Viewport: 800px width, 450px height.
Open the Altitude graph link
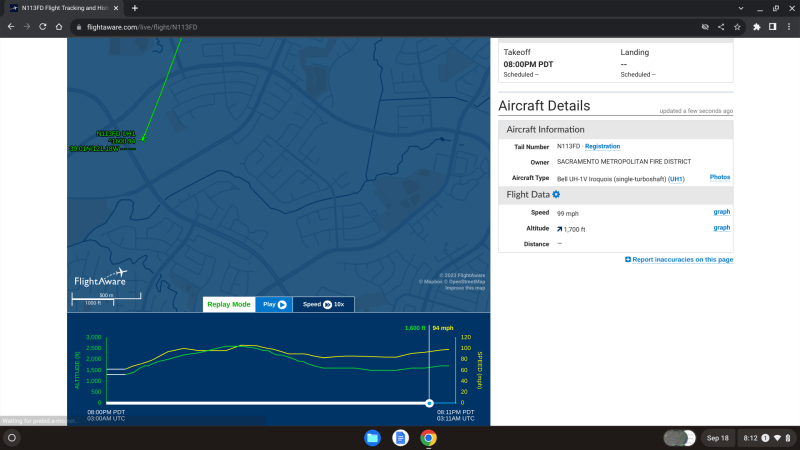721,228
